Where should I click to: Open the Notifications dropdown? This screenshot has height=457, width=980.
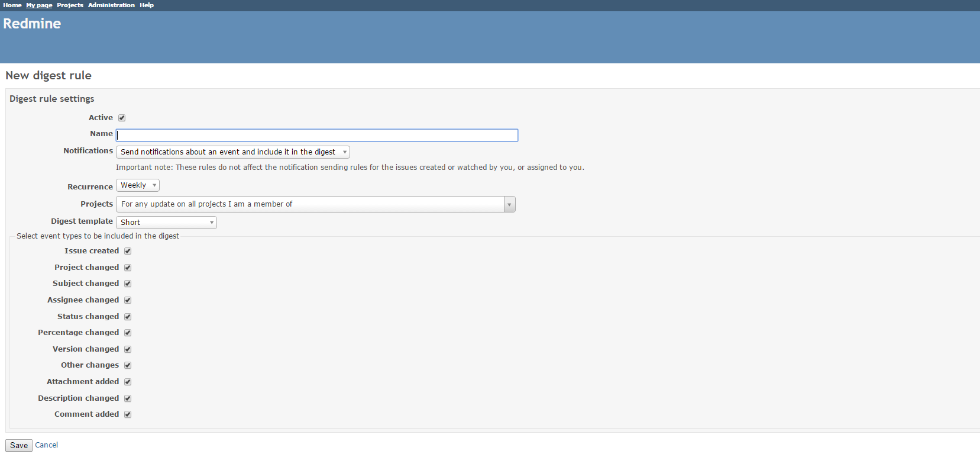pyautogui.click(x=233, y=152)
